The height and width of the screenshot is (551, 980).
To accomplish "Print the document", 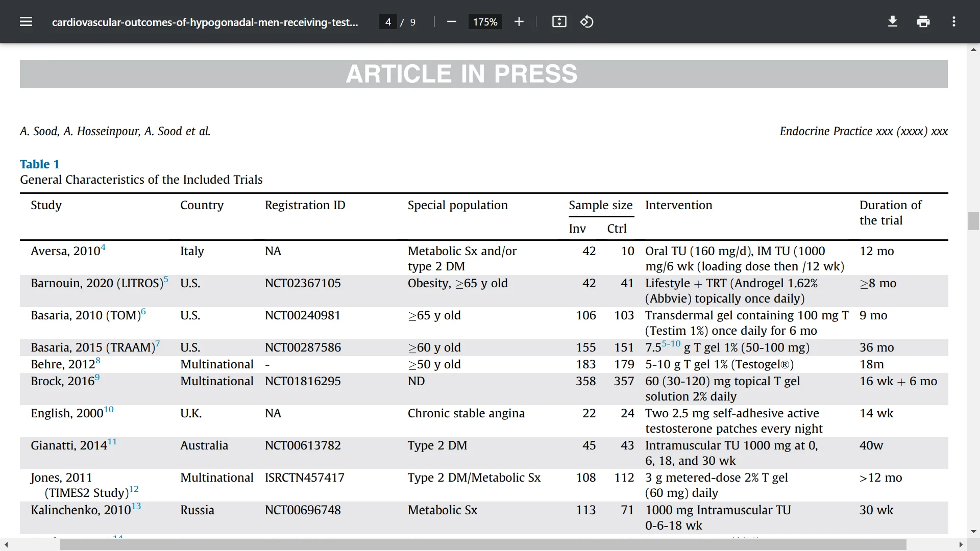I will 923,21.
